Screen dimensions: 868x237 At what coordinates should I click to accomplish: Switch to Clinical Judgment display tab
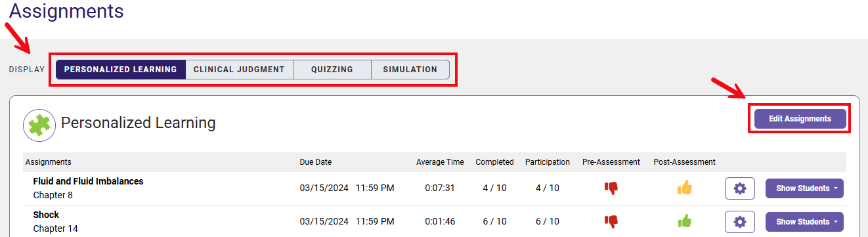coord(239,70)
